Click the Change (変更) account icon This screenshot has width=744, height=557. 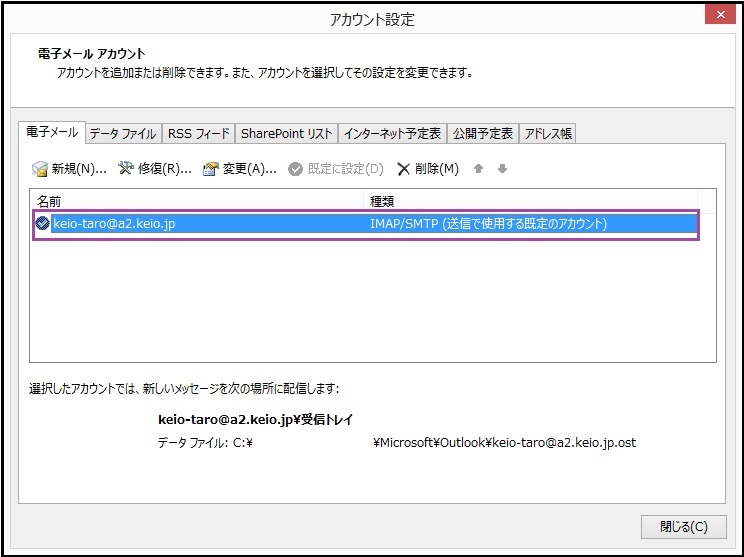(x=211, y=169)
